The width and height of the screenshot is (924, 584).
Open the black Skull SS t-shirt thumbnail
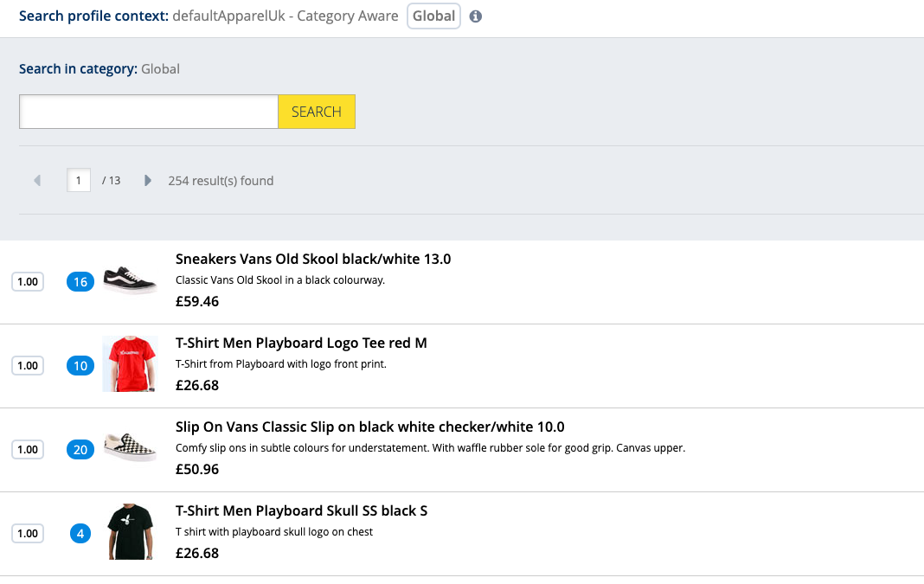click(x=130, y=531)
